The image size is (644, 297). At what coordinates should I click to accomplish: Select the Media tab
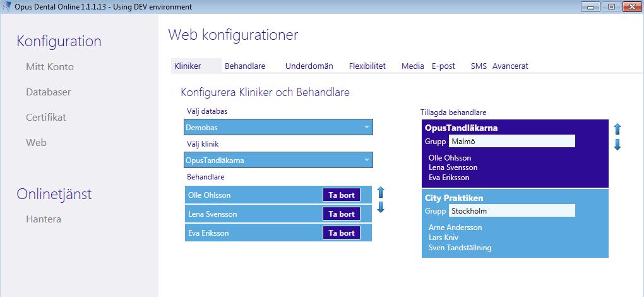tap(413, 66)
